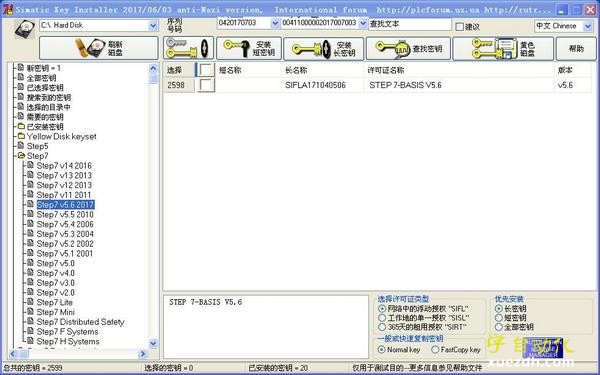
Task: Click the find text input field
Action: tap(410, 24)
